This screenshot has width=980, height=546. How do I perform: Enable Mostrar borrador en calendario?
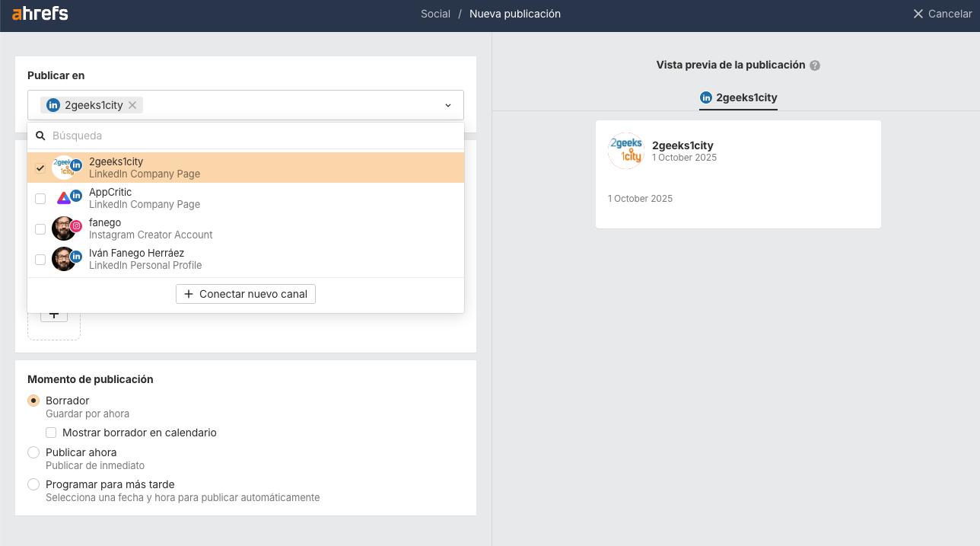pos(51,433)
